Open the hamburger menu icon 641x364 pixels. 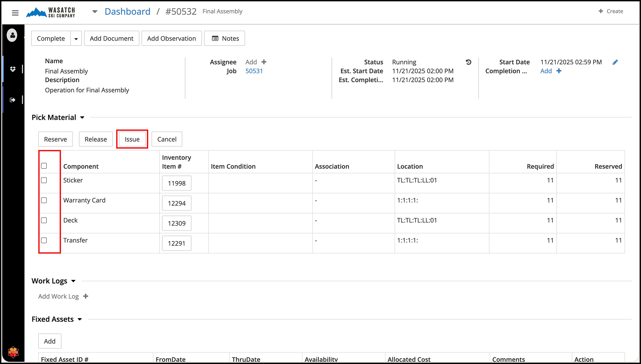tap(15, 13)
